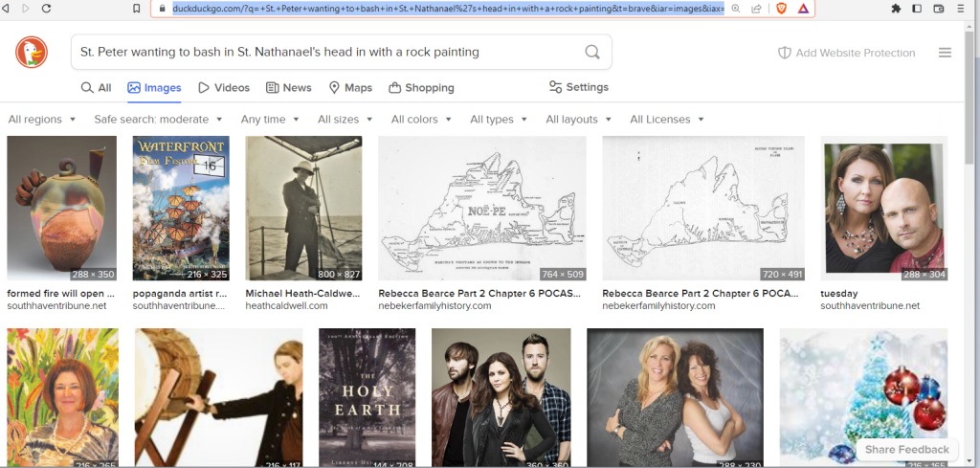The width and height of the screenshot is (980, 468).
Task: Open the Settings menu
Action: pyautogui.click(x=578, y=87)
